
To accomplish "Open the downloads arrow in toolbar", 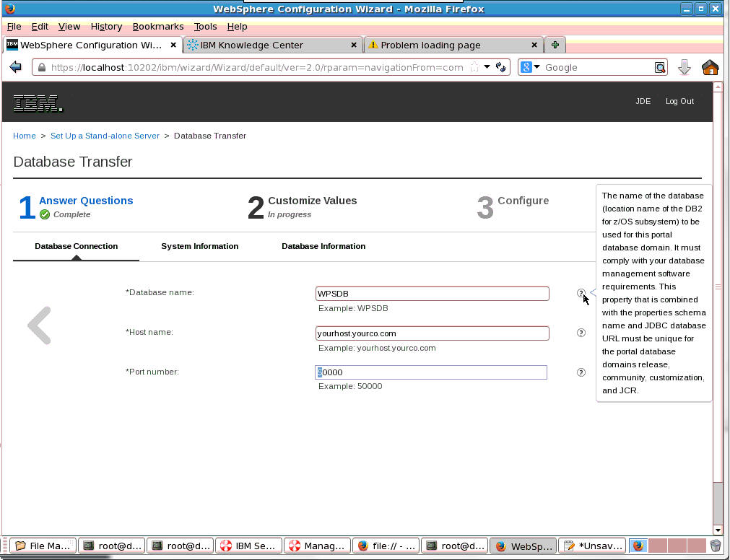I will (x=685, y=67).
